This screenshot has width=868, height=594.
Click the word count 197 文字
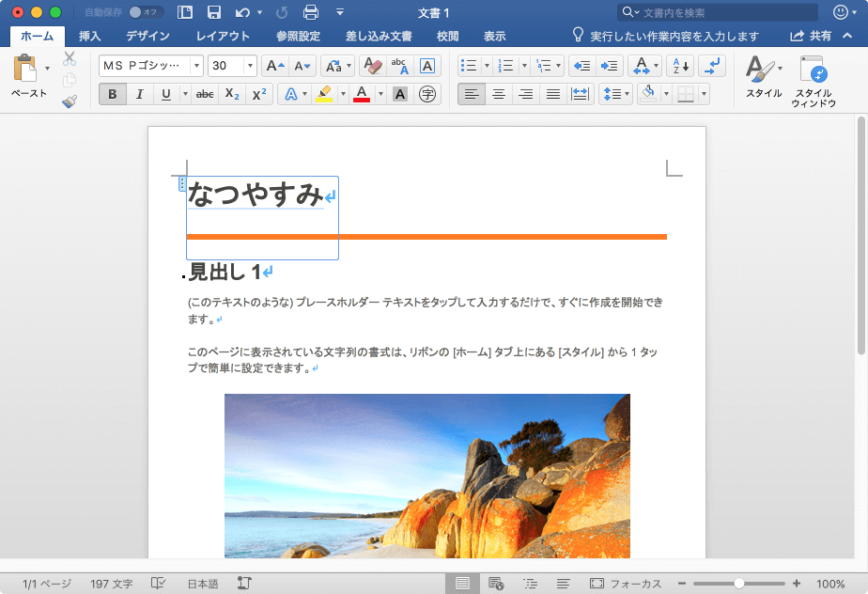(111, 584)
